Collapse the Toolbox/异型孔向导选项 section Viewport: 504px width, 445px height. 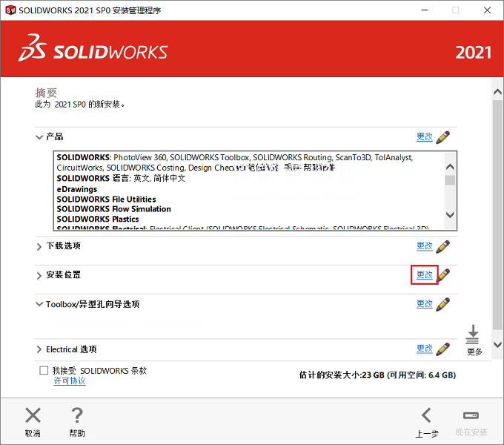39,304
